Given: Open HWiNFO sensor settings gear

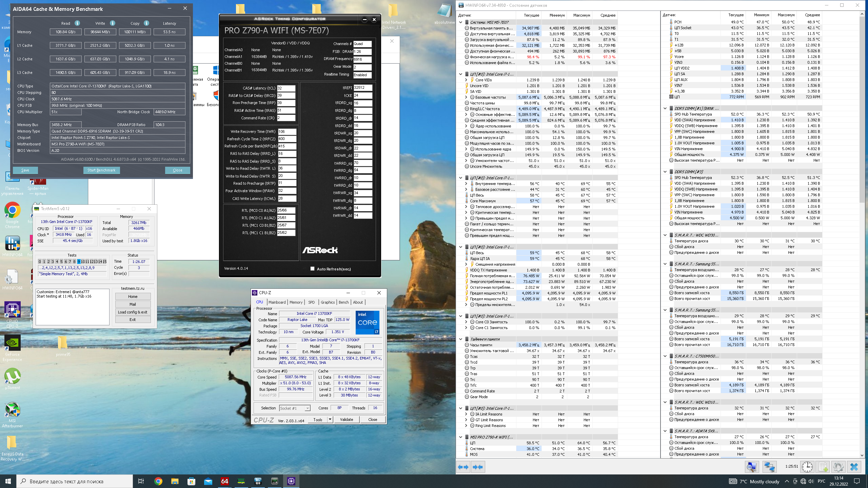Looking at the screenshot, I should (x=838, y=467).
